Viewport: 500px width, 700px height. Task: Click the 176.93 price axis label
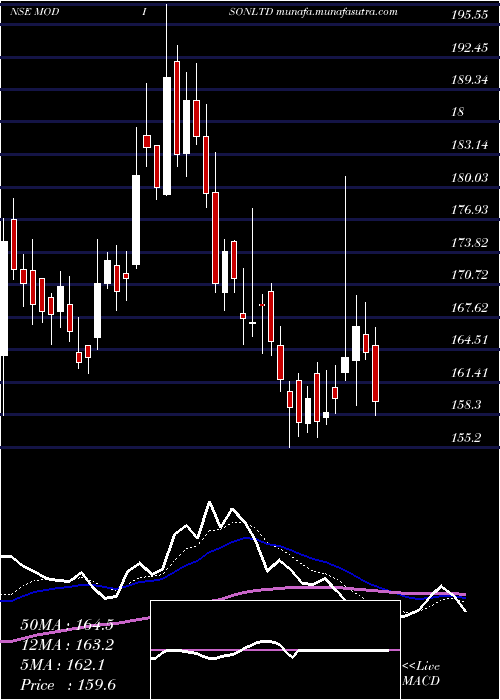tap(469, 210)
